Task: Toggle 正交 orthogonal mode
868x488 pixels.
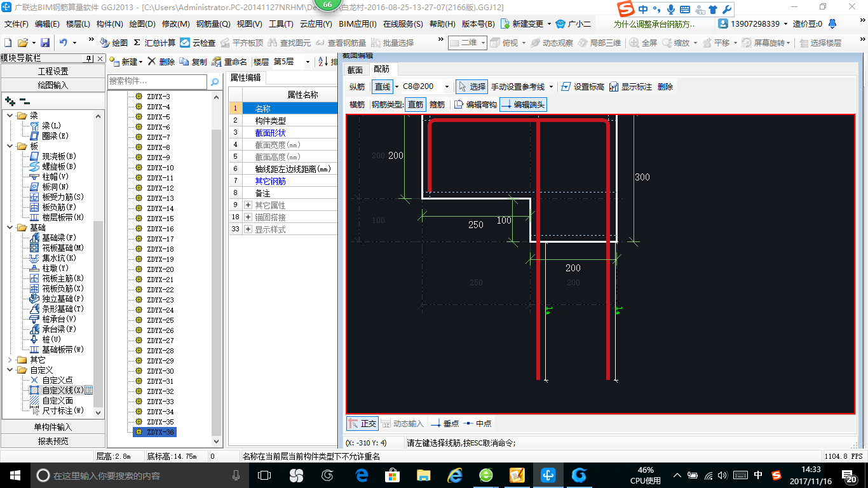Action: point(362,423)
